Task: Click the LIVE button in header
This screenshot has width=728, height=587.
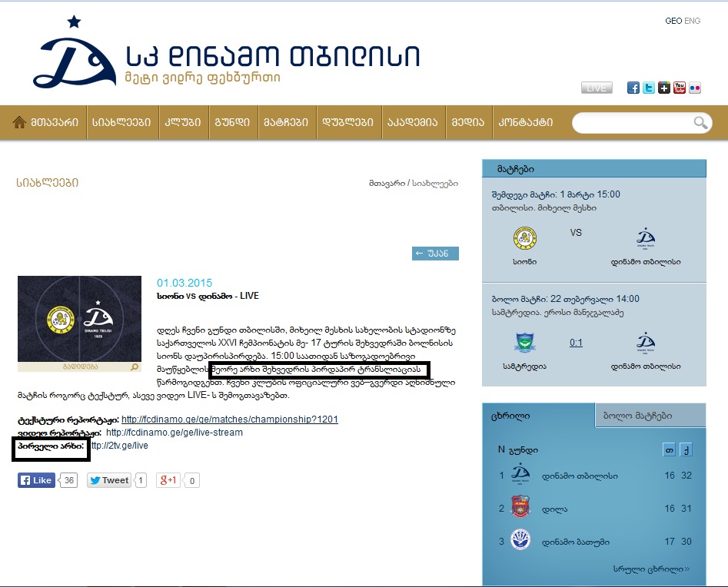Action: click(x=597, y=88)
